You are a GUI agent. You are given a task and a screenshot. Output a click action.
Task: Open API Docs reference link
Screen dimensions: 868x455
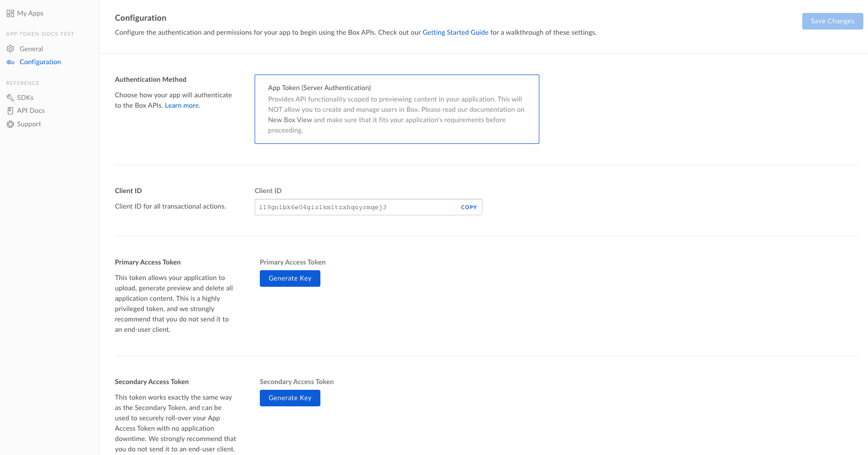tap(31, 111)
